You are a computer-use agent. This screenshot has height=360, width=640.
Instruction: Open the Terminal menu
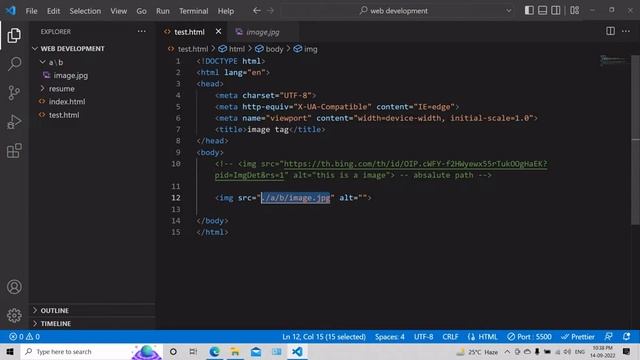coord(193,11)
